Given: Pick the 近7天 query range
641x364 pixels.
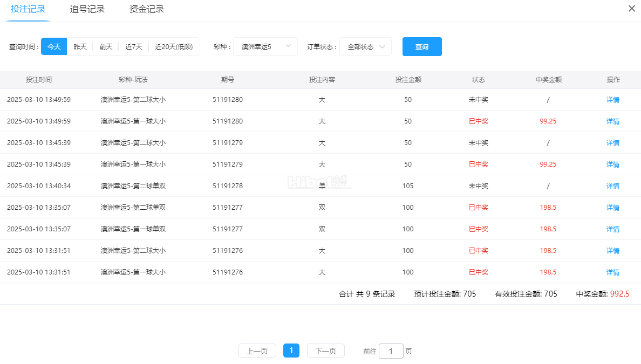Looking at the screenshot, I should [134, 47].
